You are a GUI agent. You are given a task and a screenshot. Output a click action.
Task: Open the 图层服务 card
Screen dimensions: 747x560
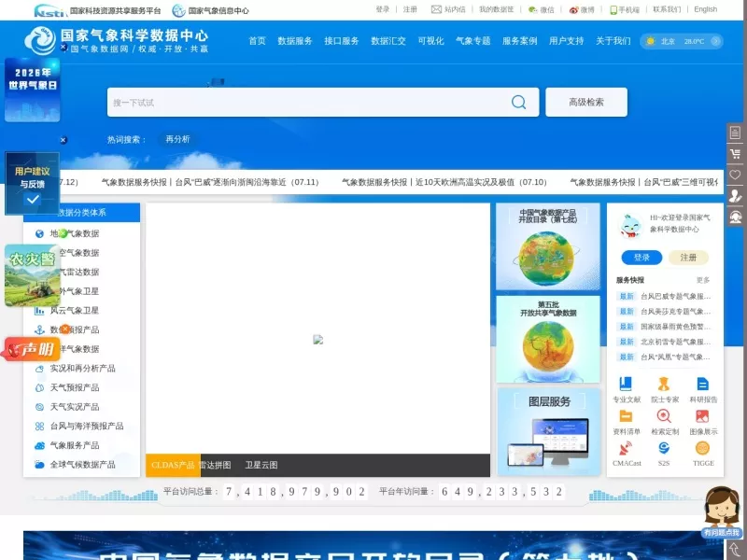point(549,432)
